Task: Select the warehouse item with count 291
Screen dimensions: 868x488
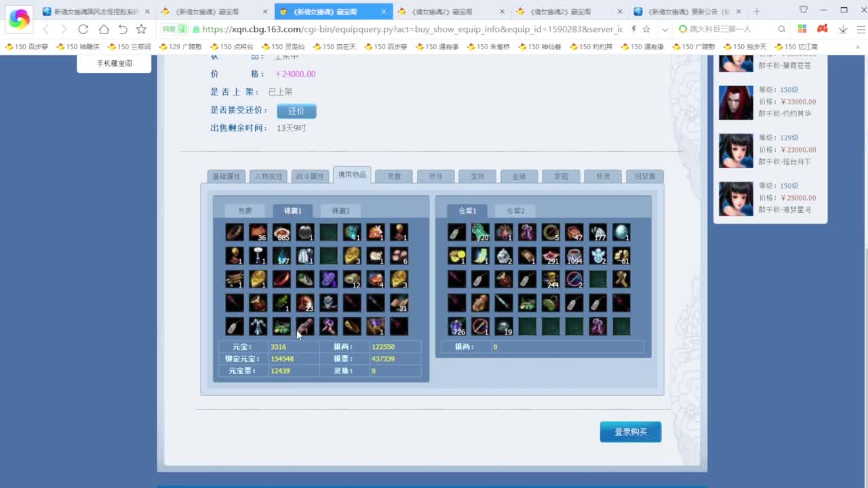Action: (551, 256)
